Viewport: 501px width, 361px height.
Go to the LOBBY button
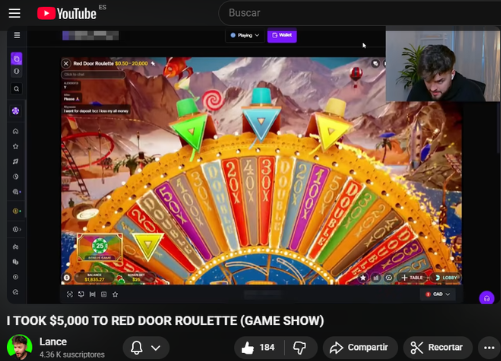click(446, 277)
